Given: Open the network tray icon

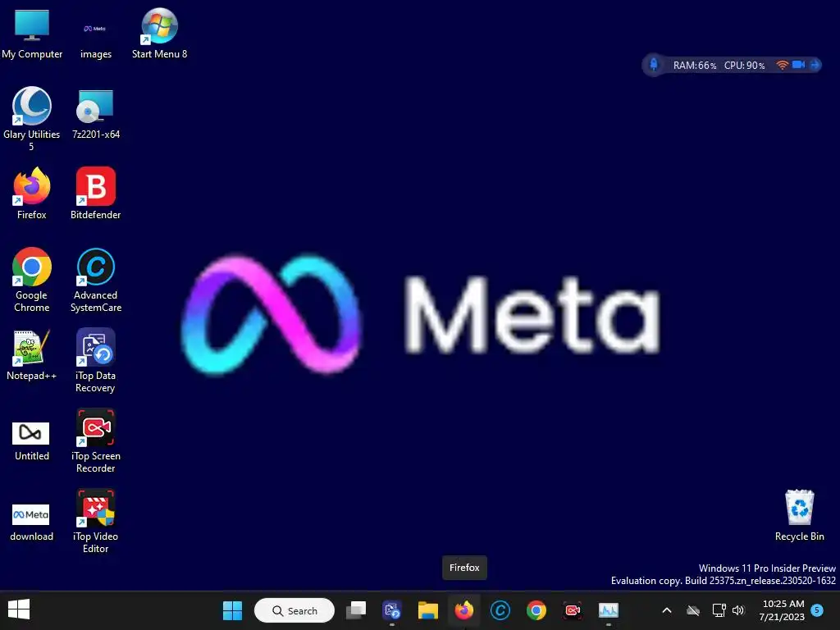Looking at the screenshot, I should click(x=719, y=610).
